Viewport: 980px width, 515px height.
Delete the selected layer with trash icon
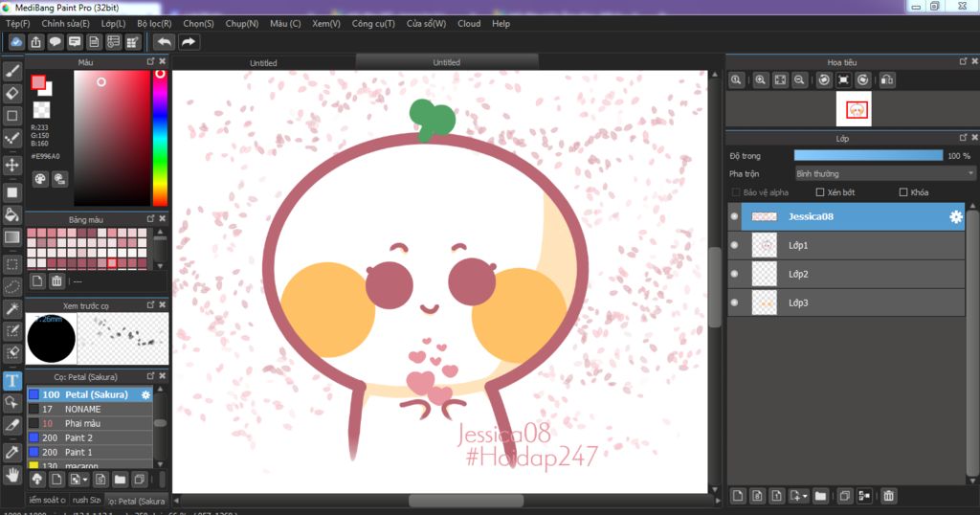click(x=889, y=496)
